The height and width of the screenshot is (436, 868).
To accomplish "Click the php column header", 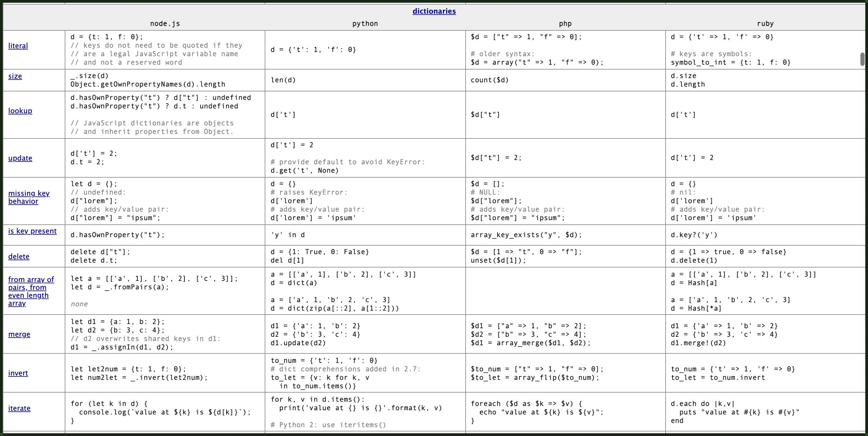I will (x=565, y=24).
